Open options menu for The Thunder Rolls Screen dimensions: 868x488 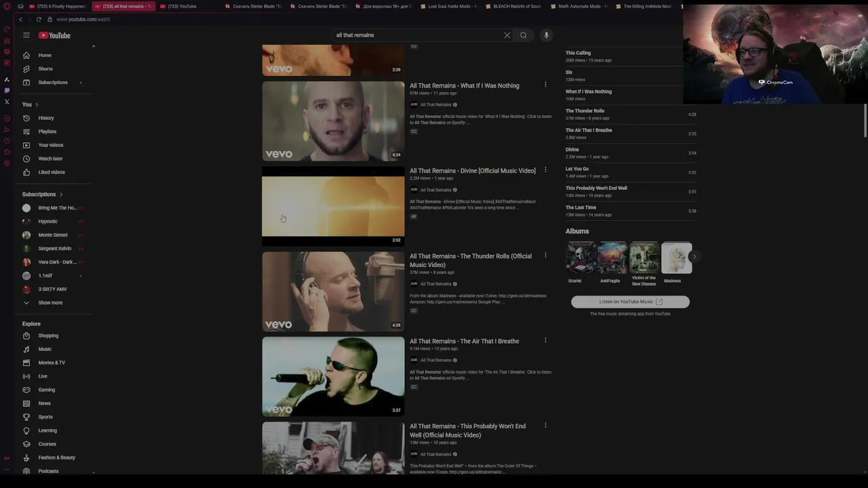pos(545,256)
